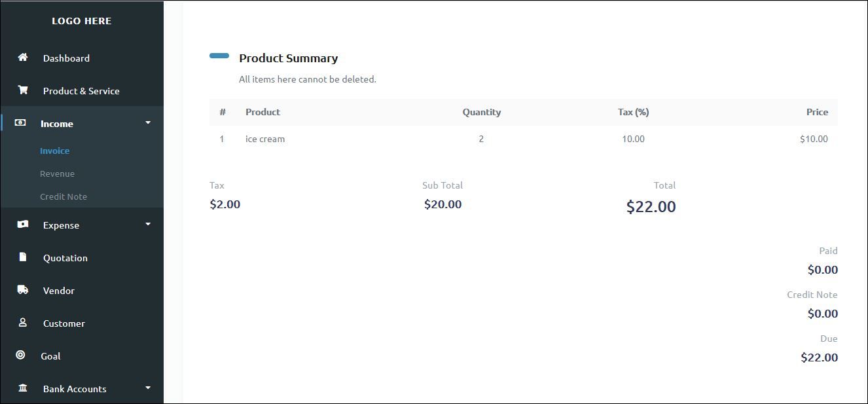
Task: Open the Dashboard page link
Action: click(66, 58)
